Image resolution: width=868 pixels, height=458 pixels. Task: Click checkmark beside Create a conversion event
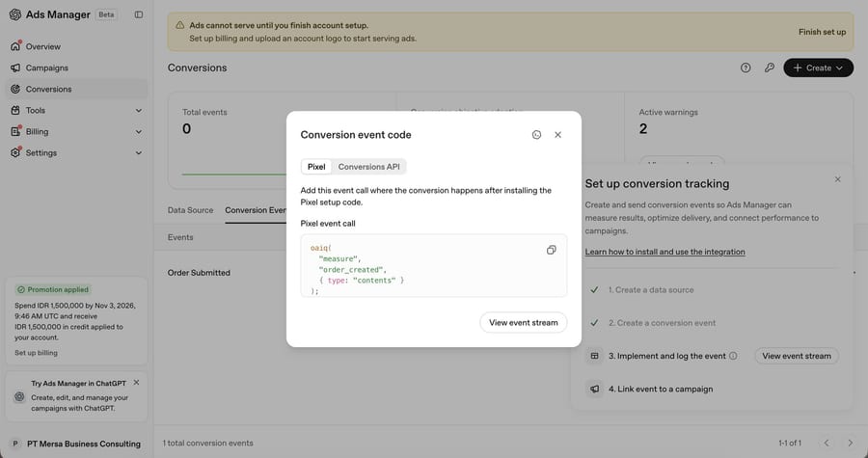594,322
